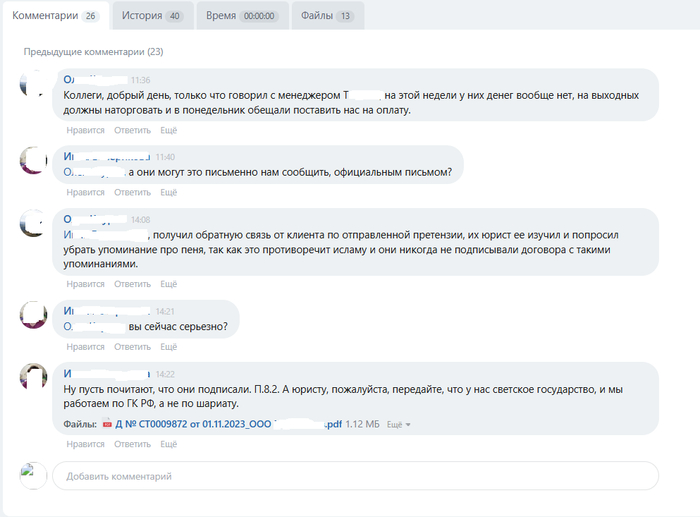Open Ещё menu under the 14:08 comment
Viewport: 700px width, 517px height.
tap(168, 284)
